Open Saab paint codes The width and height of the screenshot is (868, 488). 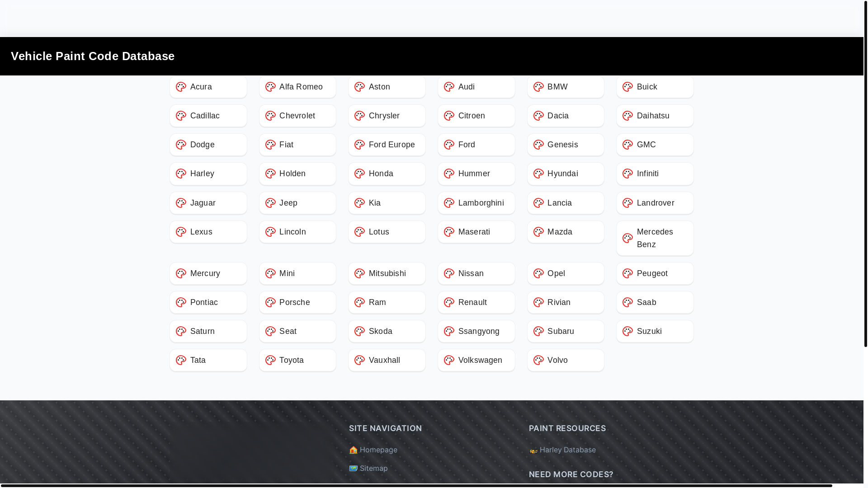655,302
